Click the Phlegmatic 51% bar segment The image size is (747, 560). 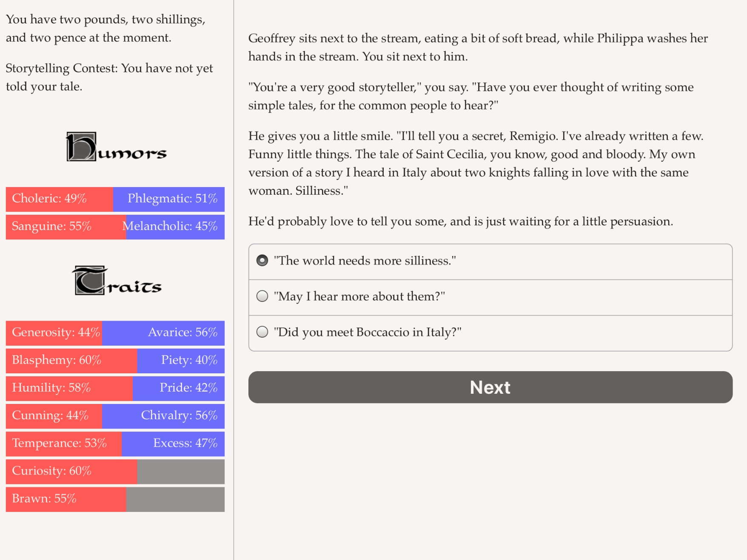(x=169, y=199)
